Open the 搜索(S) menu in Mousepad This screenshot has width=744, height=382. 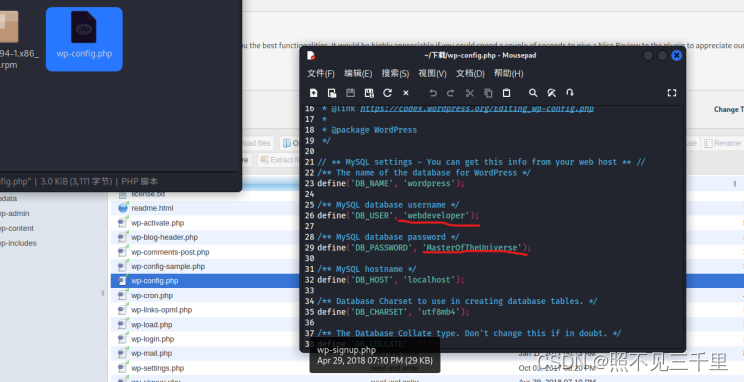click(395, 74)
